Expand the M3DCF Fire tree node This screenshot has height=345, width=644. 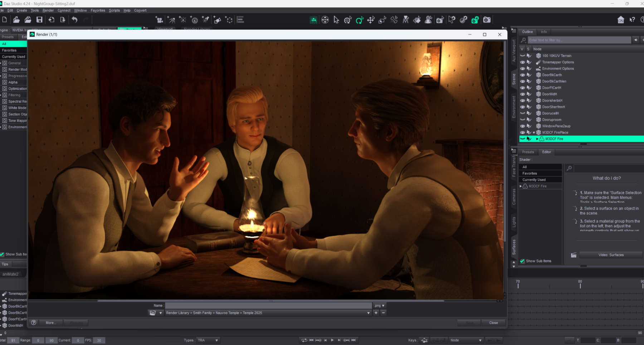[x=537, y=139]
